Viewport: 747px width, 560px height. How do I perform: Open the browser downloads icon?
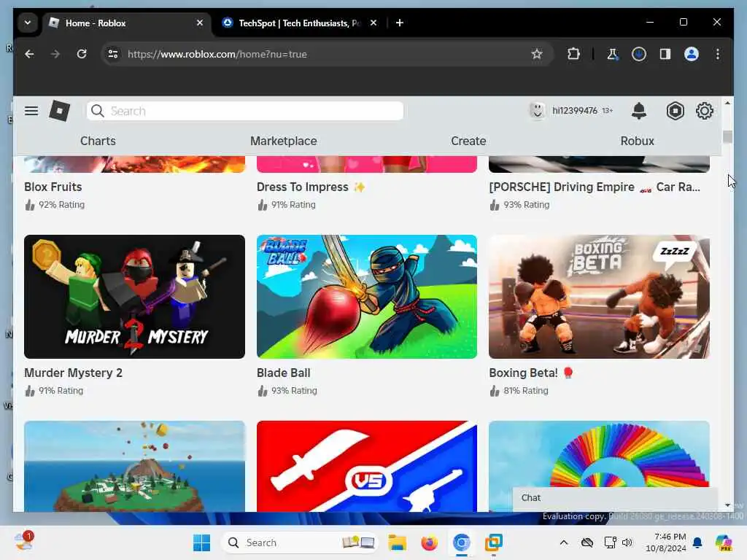pyautogui.click(x=639, y=54)
